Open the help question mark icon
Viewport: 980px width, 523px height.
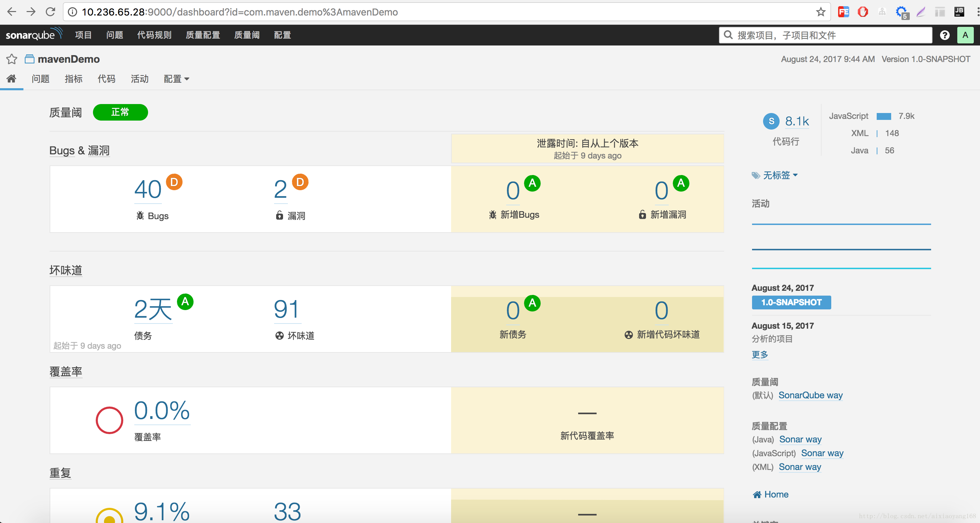tap(944, 35)
